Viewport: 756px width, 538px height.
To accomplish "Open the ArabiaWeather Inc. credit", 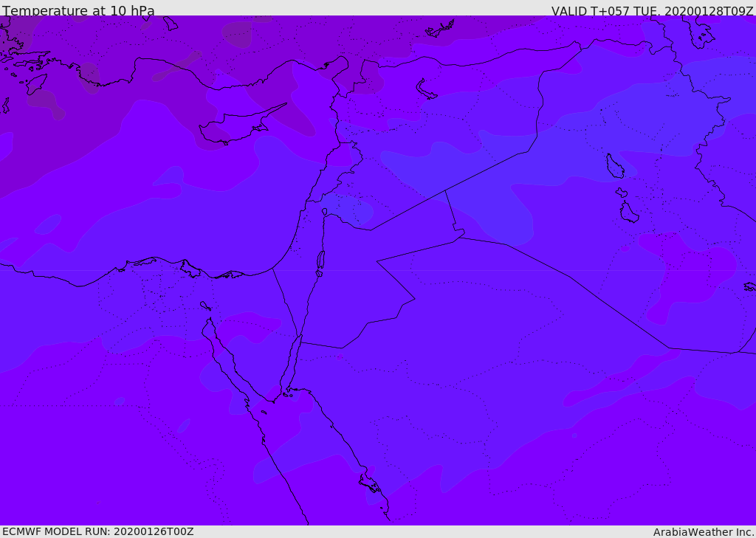I will tap(704, 532).
